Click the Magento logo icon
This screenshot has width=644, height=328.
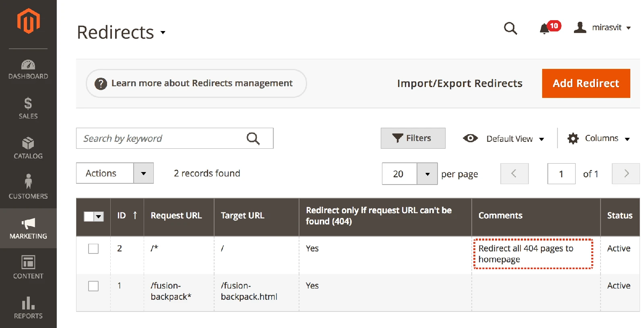click(x=28, y=21)
